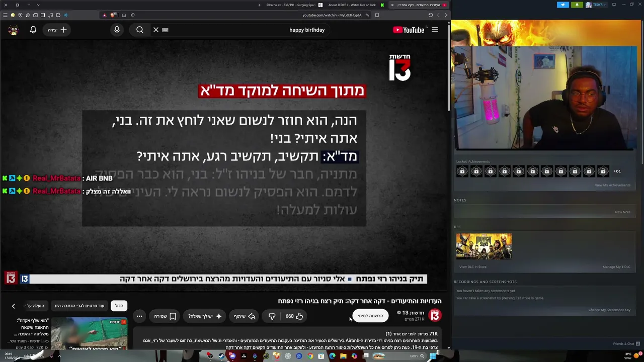The height and width of the screenshot is (362, 644).
Task: Dislike the video
Action: click(x=272, y=316)
